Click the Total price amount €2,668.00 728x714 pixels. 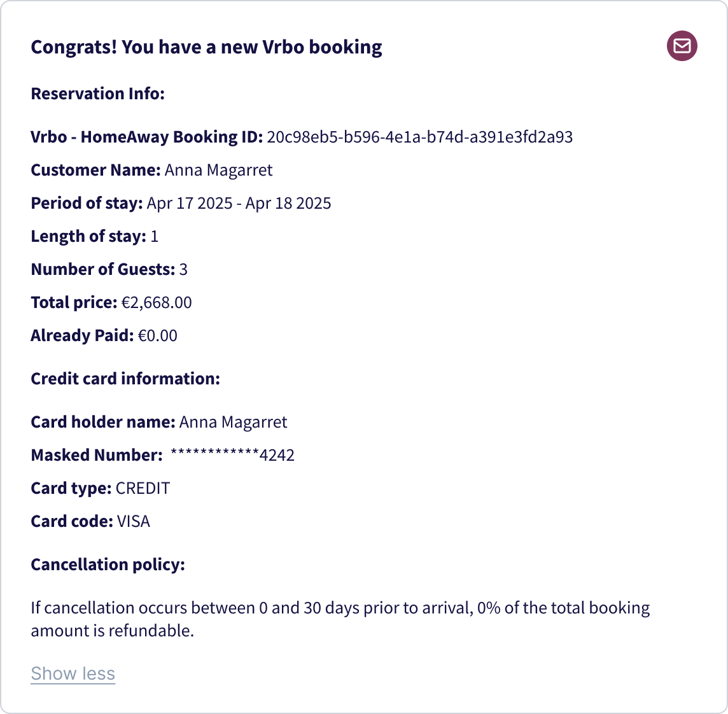[x=157, y=303]
